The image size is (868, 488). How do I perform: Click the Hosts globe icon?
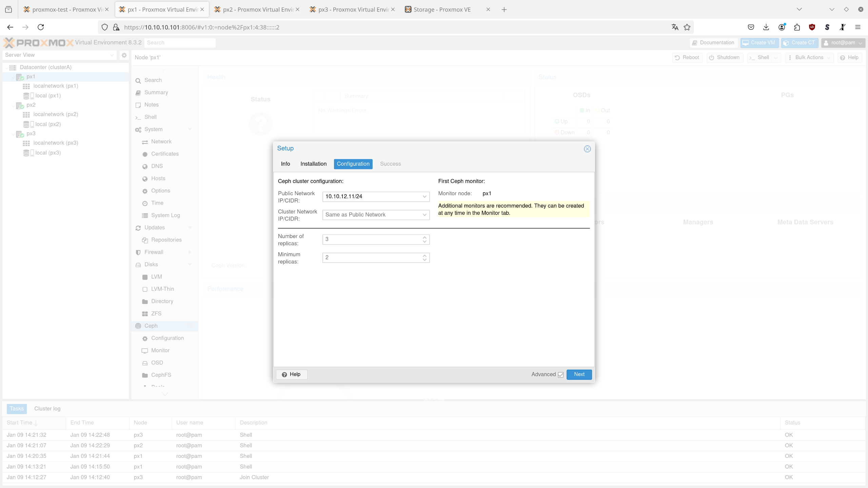[145, 179]
